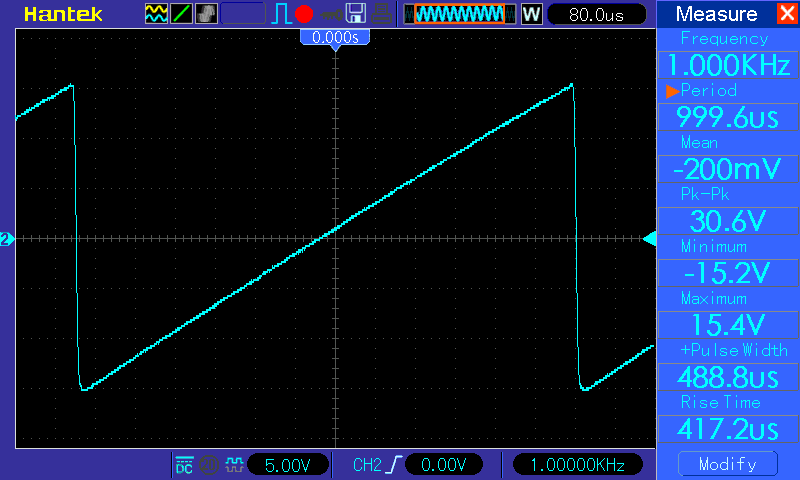Click the yellow waveform display icon
The width and height of the screenshot is (800, 480).
click(156, 14)
